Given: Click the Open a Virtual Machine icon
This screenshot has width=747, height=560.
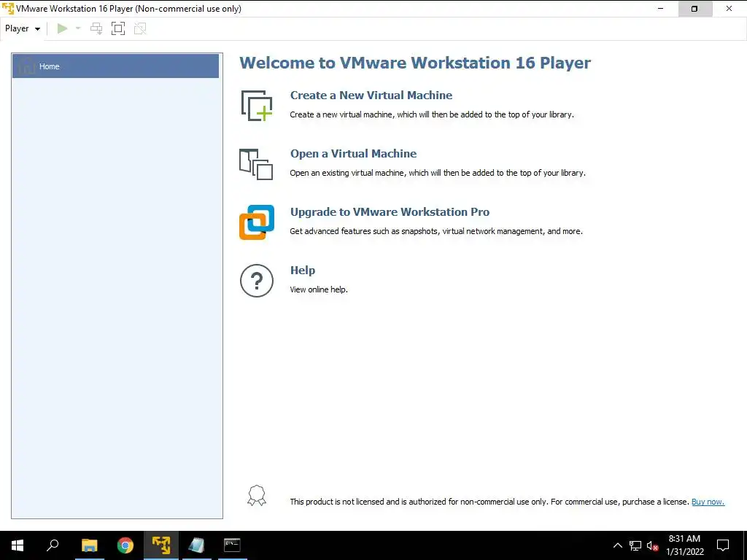Looking at the screenshot, I should (x=256, y=164).
